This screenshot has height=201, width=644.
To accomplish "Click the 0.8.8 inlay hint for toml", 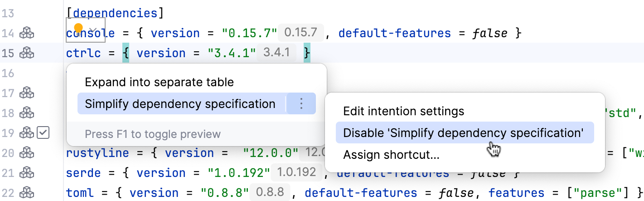I will (270, 192).
